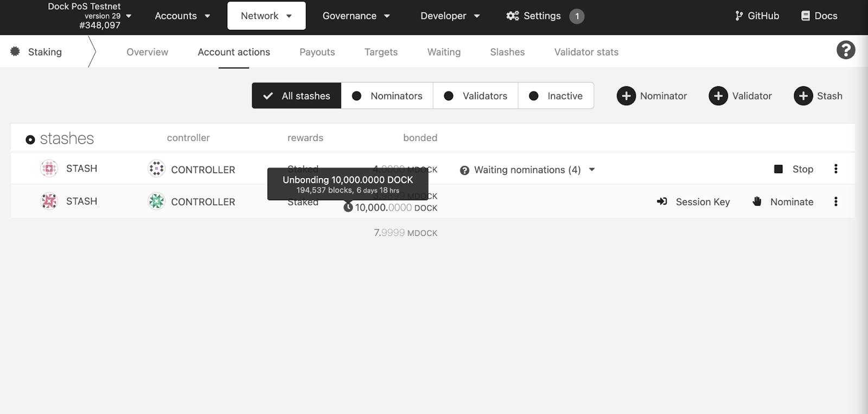Switch to the Overview tab
The height and width of the screenshot is (414, 868).
[147, 52]
